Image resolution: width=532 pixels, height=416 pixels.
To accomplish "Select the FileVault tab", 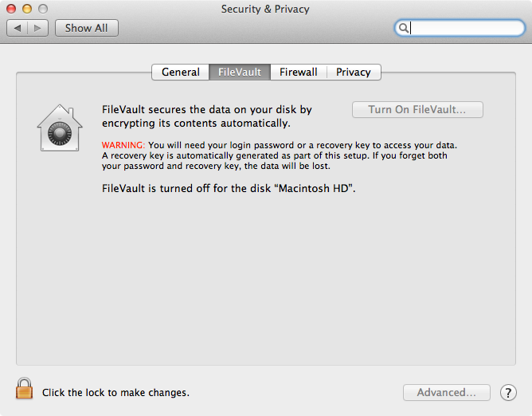I will click(x=240, y=72).
